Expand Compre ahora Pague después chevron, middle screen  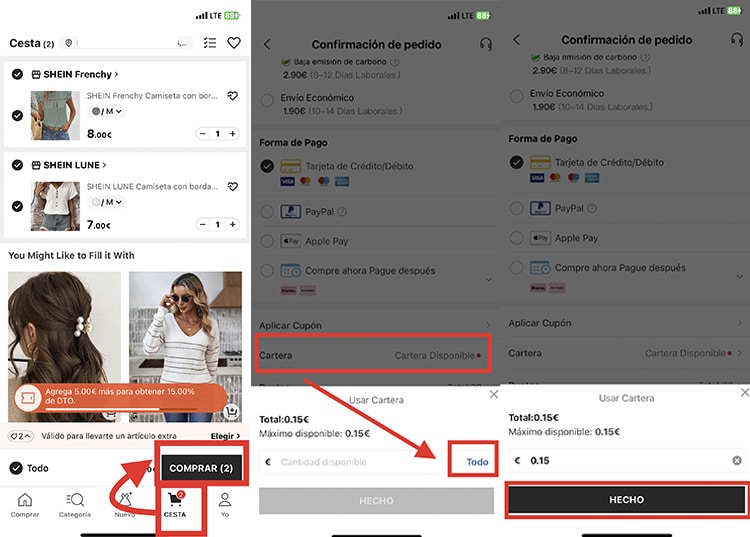pyautogui.click(x=488, y=279)
